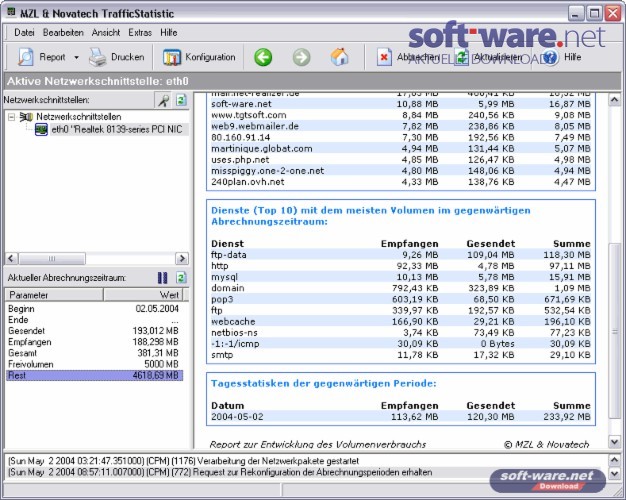Click the Wert column header
This screenshot has width=626, height=500.
pyautogui.click(x=143, y=295)
